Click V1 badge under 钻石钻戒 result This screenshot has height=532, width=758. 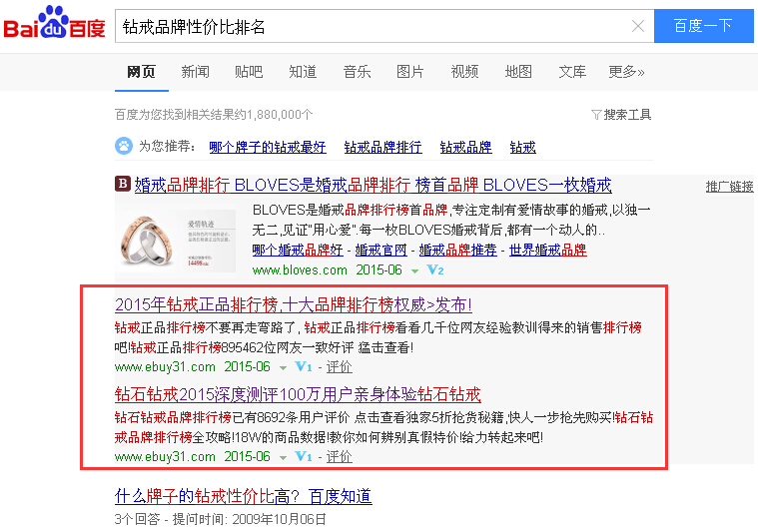point(304,456)
